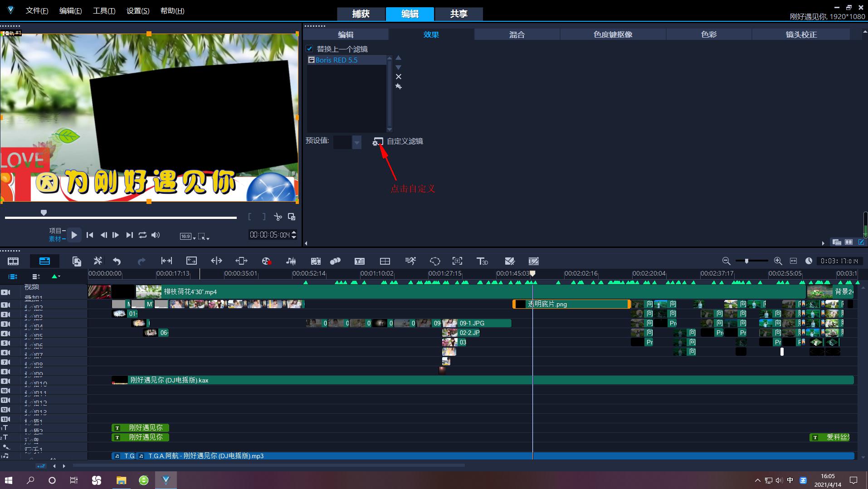
Task: Open the Record/Capture option
Action: (x=266, y=261)
